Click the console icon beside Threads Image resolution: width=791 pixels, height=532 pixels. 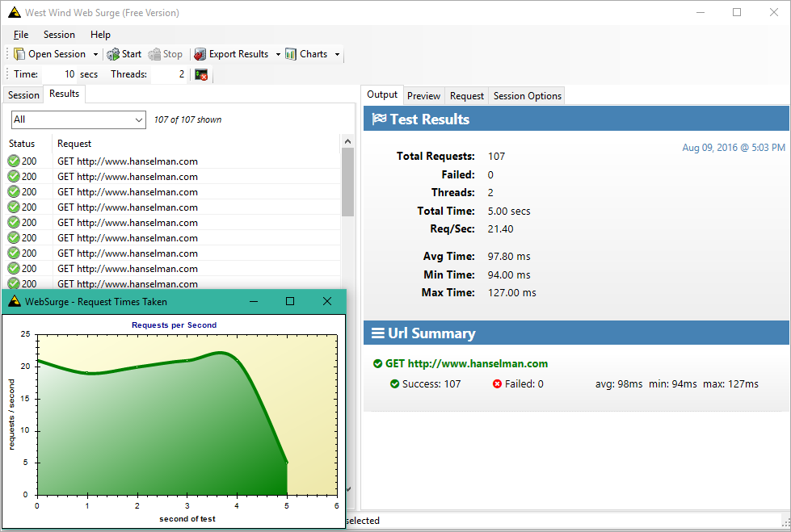pos(201,74)
